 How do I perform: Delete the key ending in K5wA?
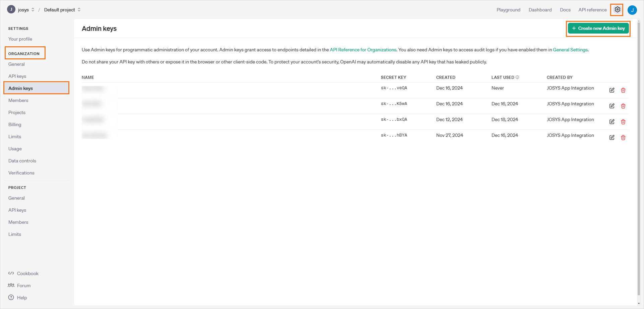pyautogui.click(x=623, y=106)
